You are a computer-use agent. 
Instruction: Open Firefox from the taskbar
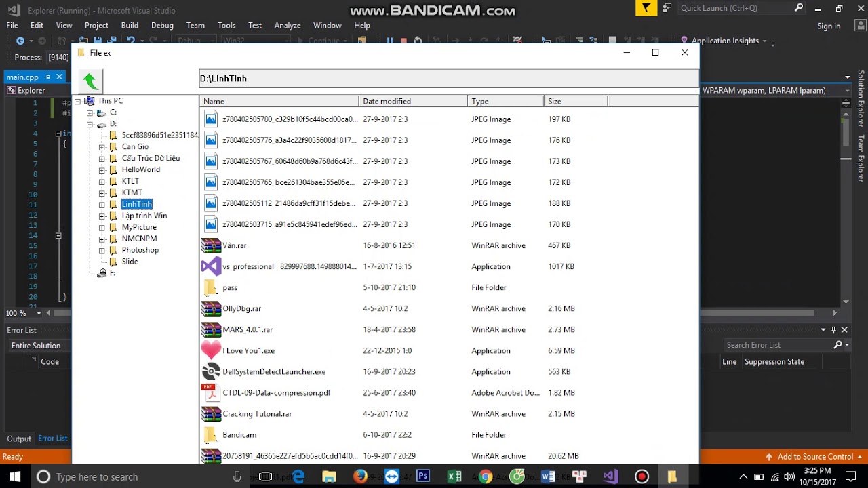coord(360,476)
